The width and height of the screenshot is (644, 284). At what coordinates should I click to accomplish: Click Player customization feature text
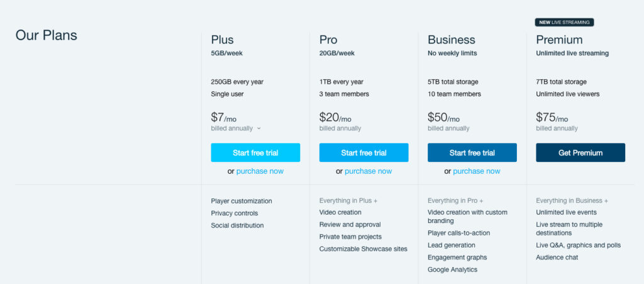(241, 201)
